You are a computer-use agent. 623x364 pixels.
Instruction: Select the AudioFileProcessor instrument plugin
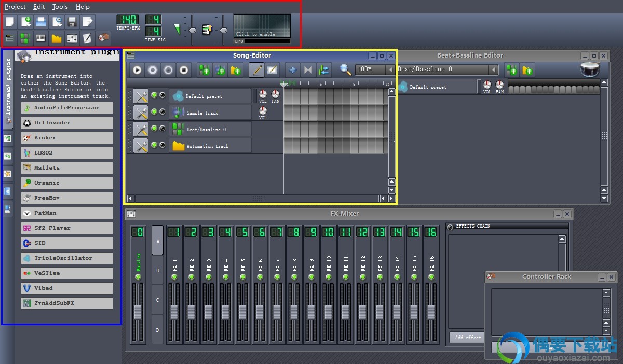click(67, 108)
